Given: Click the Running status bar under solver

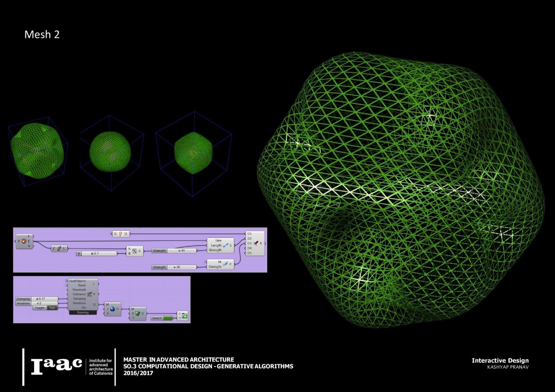Looking at the screenshot, I should click(x=82, y=312).
